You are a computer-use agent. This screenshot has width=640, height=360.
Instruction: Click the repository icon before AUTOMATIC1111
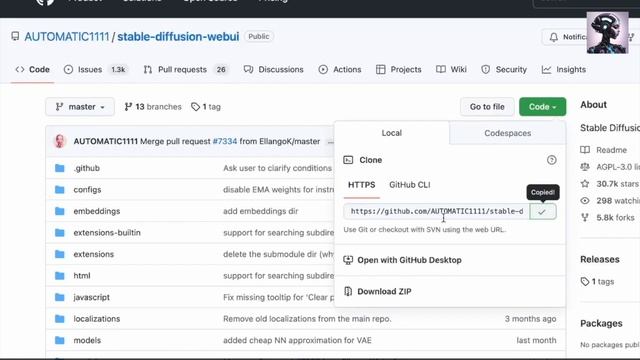15,36
